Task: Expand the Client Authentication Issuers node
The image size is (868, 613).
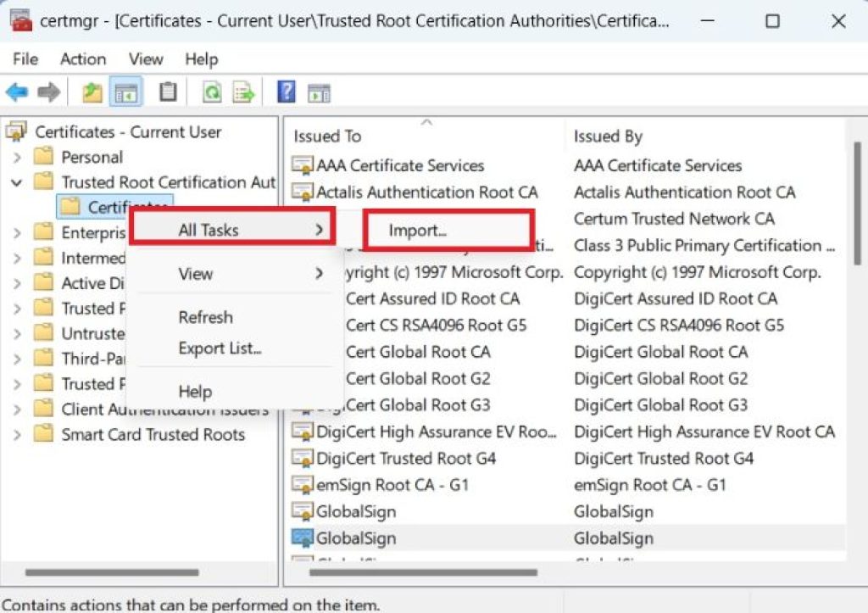Action: click(17, 410)
